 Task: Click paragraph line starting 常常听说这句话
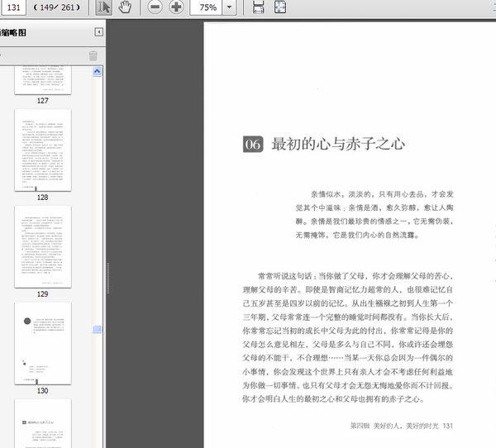click(355, 276)
